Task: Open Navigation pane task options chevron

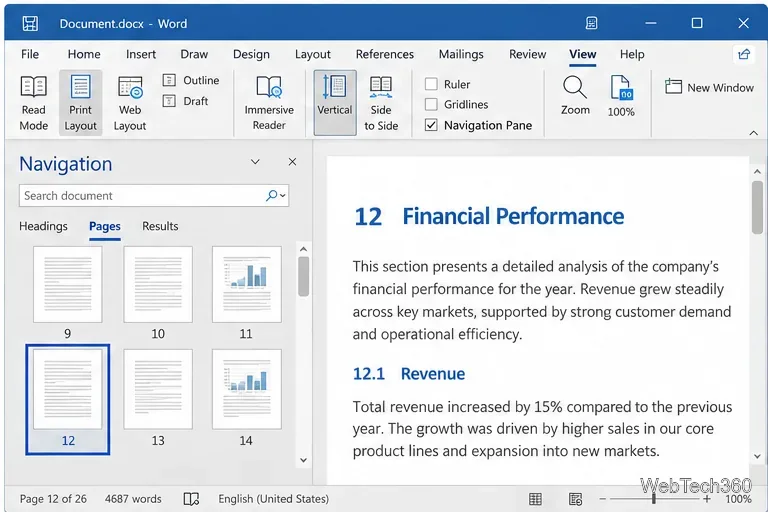Action: coord(255,162)
